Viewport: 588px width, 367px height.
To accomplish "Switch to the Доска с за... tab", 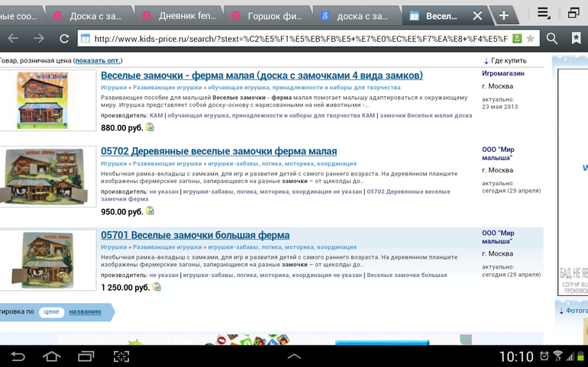I will (x=89, y=16).
